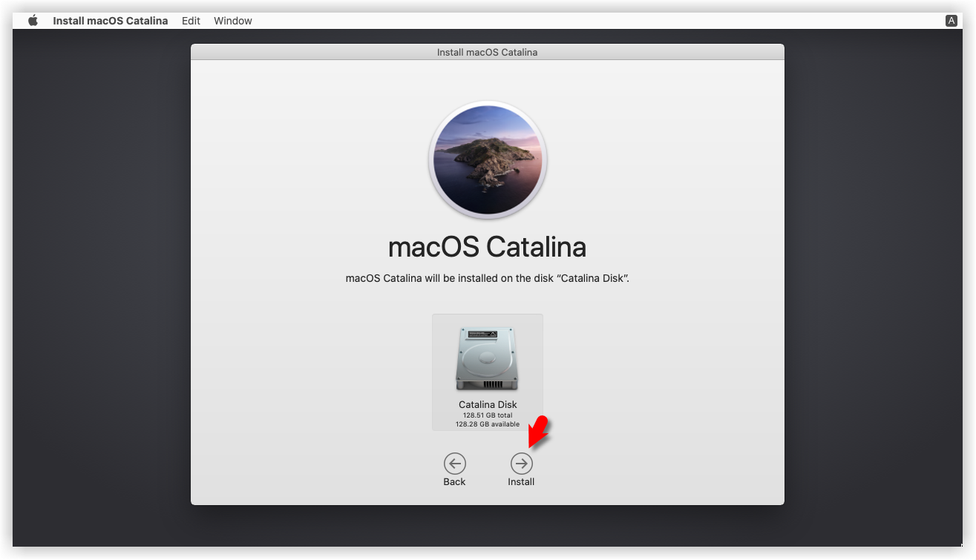Click the '128.28 GB available' text

pos(488,424)
